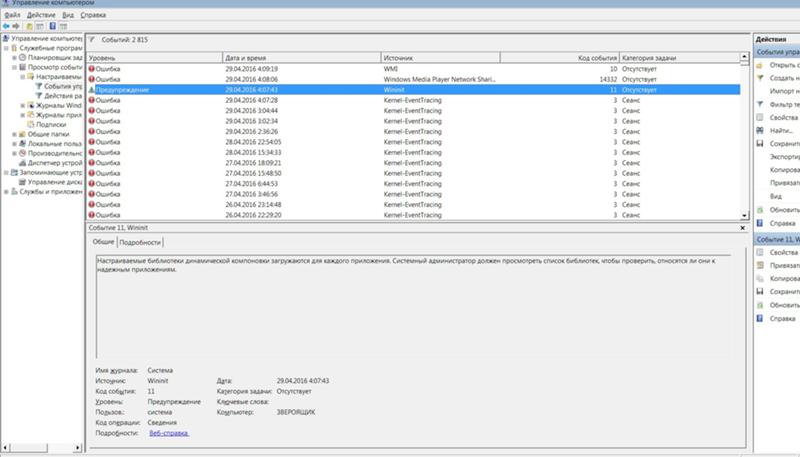
Task: Click Справка icon under Событие 11 section
Action: pos(760,318)
